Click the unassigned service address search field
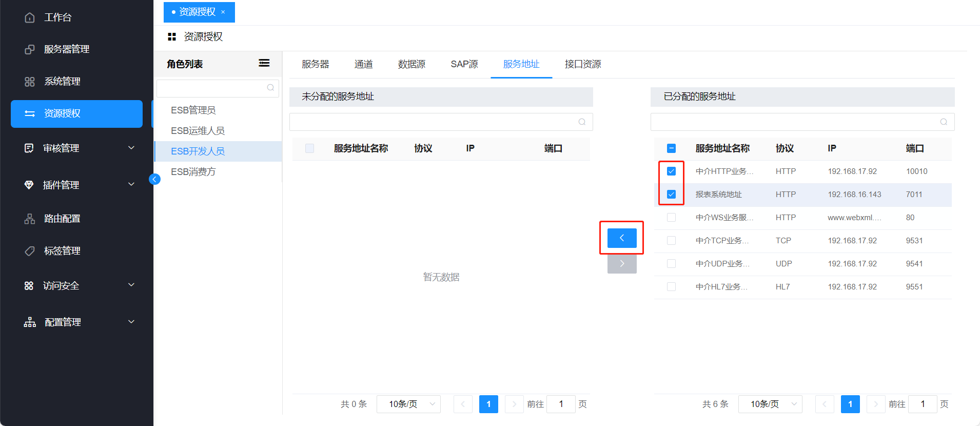Image resolution: width=980 pixels, height=426 pixels. [441, 122]
